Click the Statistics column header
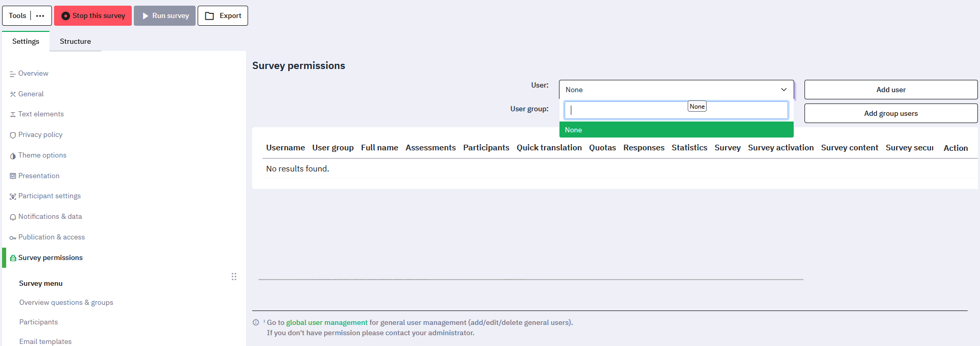 click(690, 148)
